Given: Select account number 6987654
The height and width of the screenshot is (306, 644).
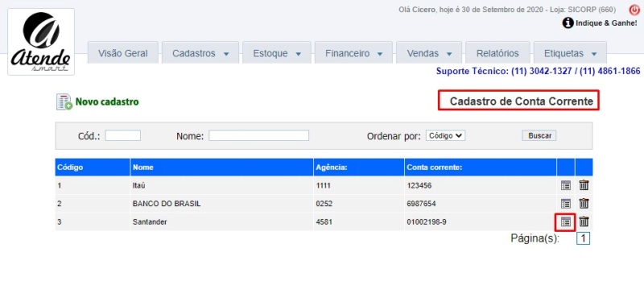Looking at the screenshot, I should click(421, 204).
